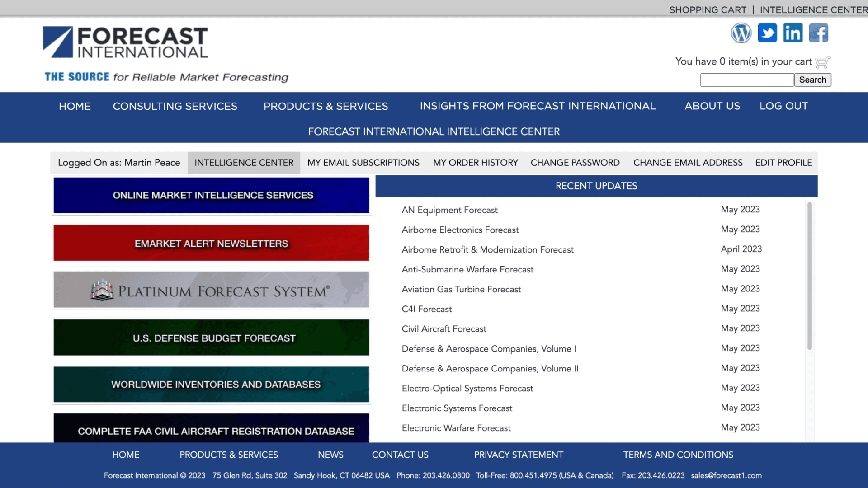Select the INTELLIGENCE CENTER account tab
The image size is (868, 488).
[244, 163]
